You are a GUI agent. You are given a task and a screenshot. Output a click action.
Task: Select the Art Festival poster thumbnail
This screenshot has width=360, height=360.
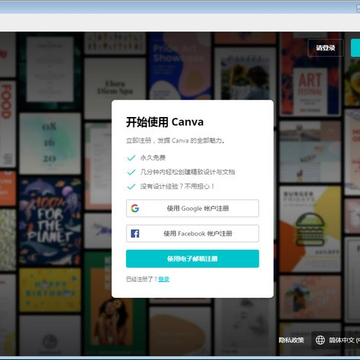click(310, 74)
